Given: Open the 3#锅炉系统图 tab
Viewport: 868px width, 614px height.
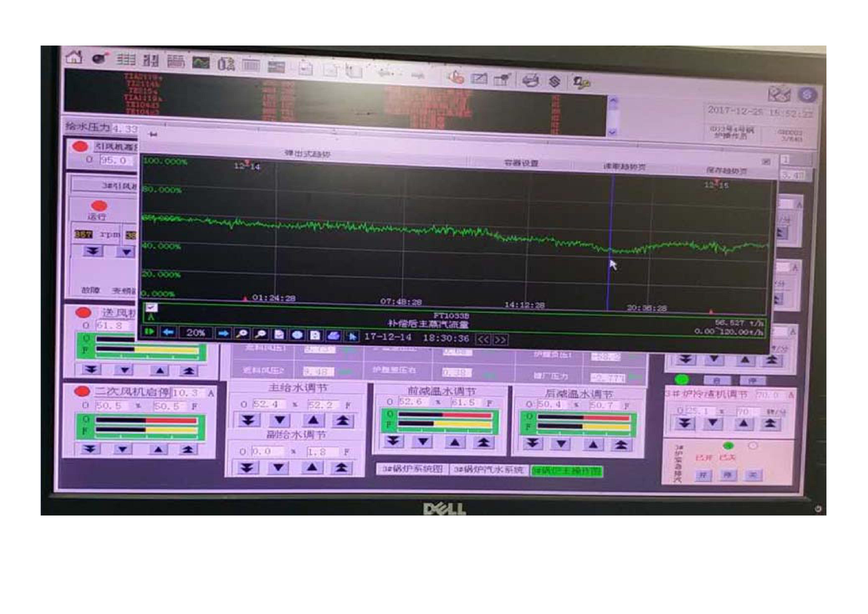Looking at the screenshot, I should pyautogui.click(x=412, y=469).
